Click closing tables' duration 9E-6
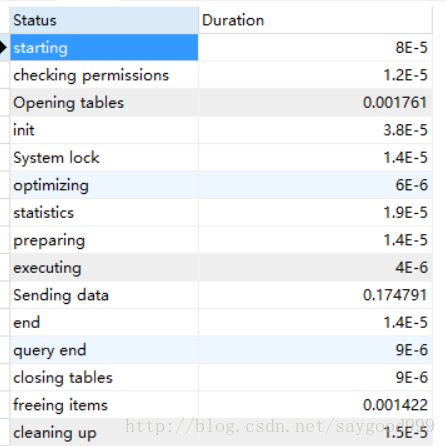The height and width of the screenshot is (446, 446). point(315,378)
